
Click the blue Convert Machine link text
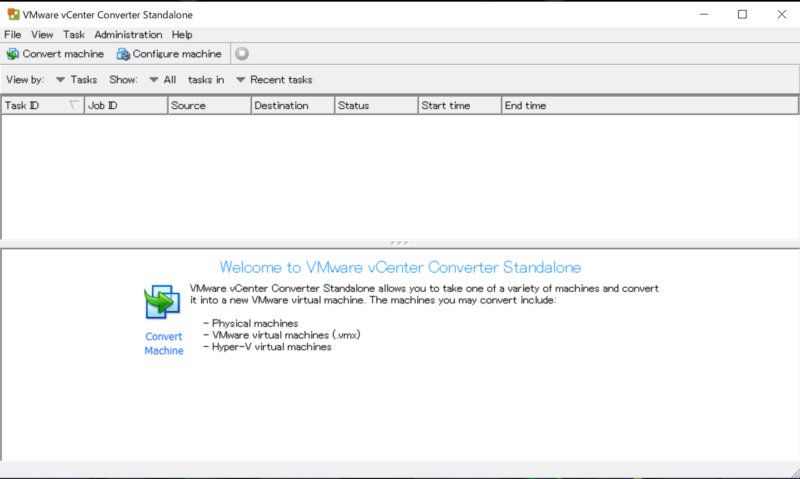(x=164, y=344)
